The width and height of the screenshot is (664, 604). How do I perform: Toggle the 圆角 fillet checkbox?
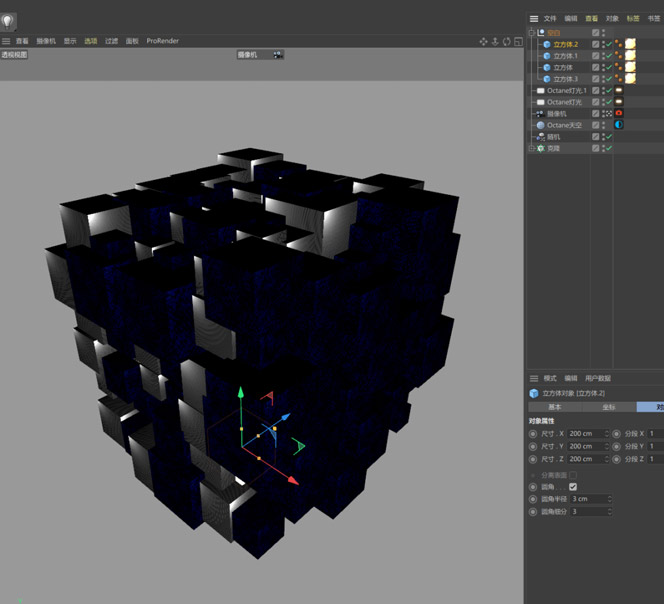(573, 487)
